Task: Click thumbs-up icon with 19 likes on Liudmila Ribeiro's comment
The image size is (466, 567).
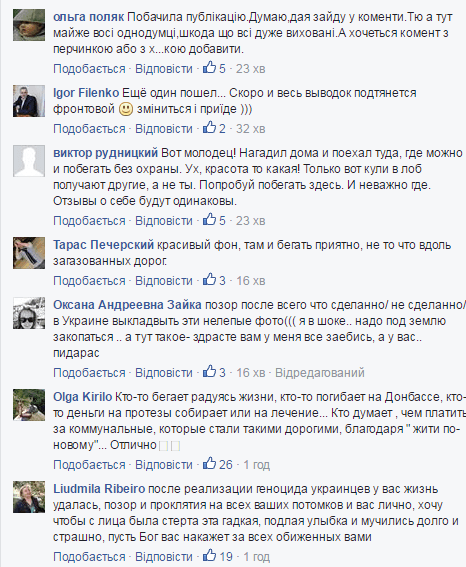Action: (x=209, y=555)
